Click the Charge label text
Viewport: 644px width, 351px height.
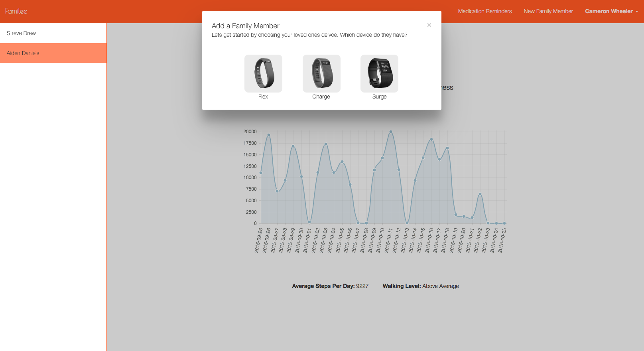coord(321,97)
